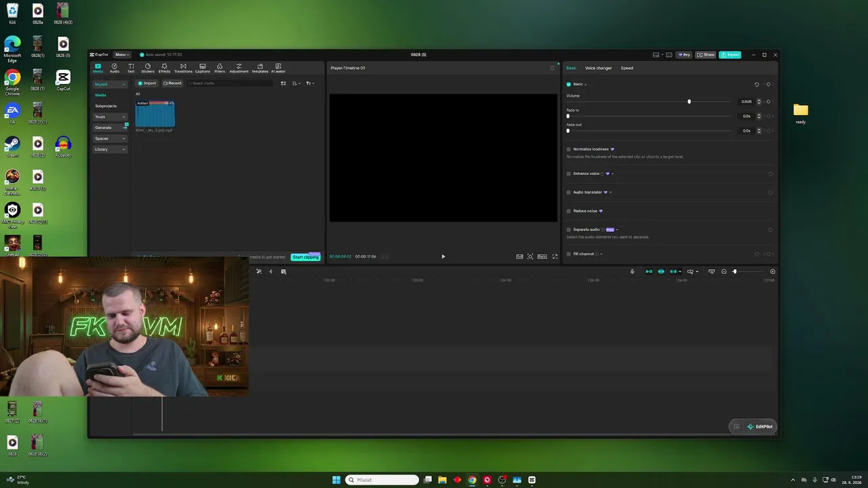
Task: Zoom in the timeline with plus icon
Action: pyautogui.click(x=772, y=272)
